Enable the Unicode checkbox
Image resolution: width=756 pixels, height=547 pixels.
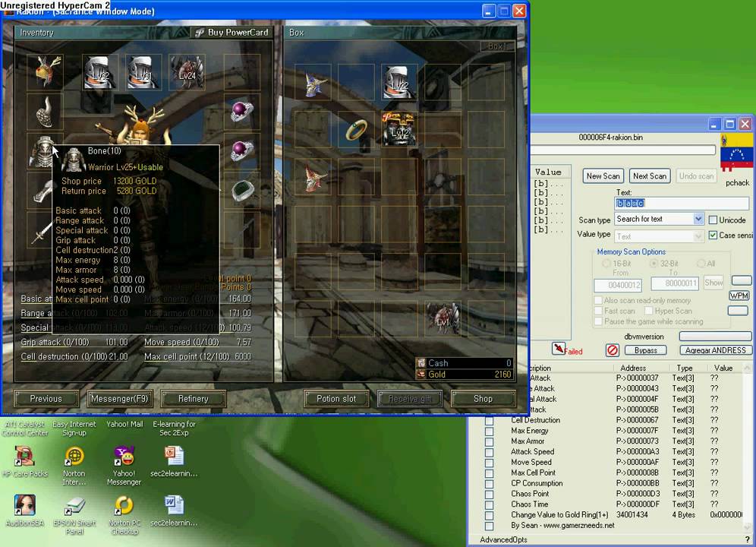coord(713,220)
